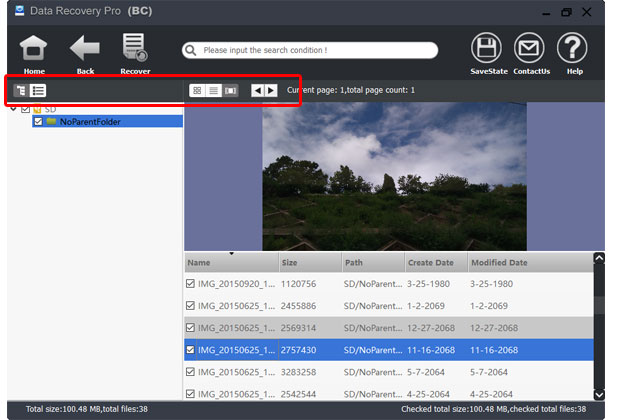Select the row created 4-25-2064
The image size is (620, 420).
389,393
